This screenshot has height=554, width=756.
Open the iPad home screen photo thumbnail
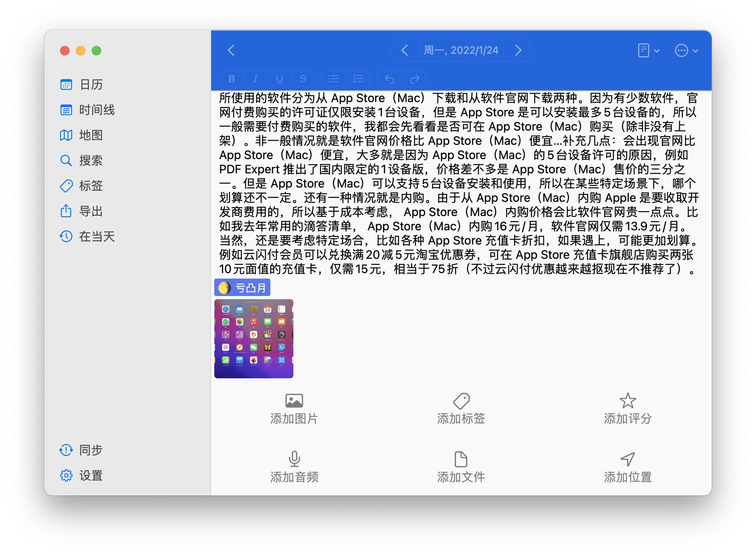coord(253,340)
